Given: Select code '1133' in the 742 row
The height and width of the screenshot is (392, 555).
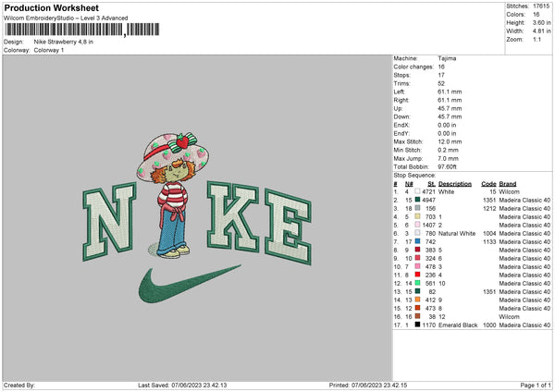Looking at the screenshot, I should pos(489,241).
